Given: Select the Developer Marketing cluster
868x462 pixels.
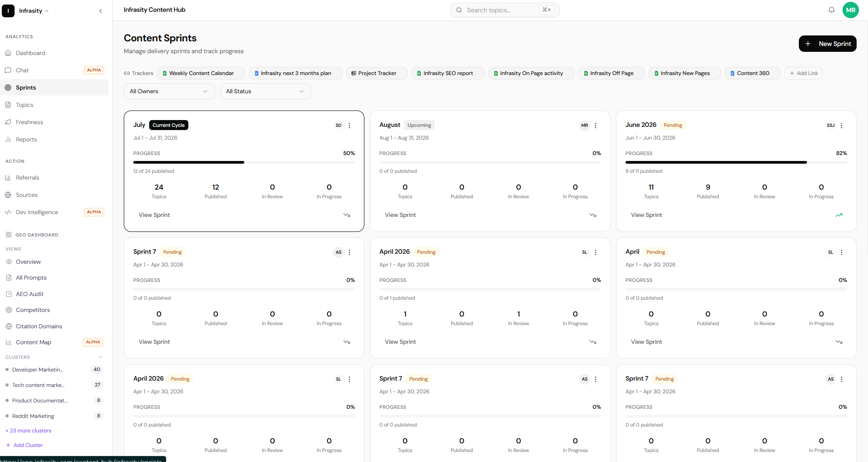Looking at the screenshot, I should coord(55,370).
